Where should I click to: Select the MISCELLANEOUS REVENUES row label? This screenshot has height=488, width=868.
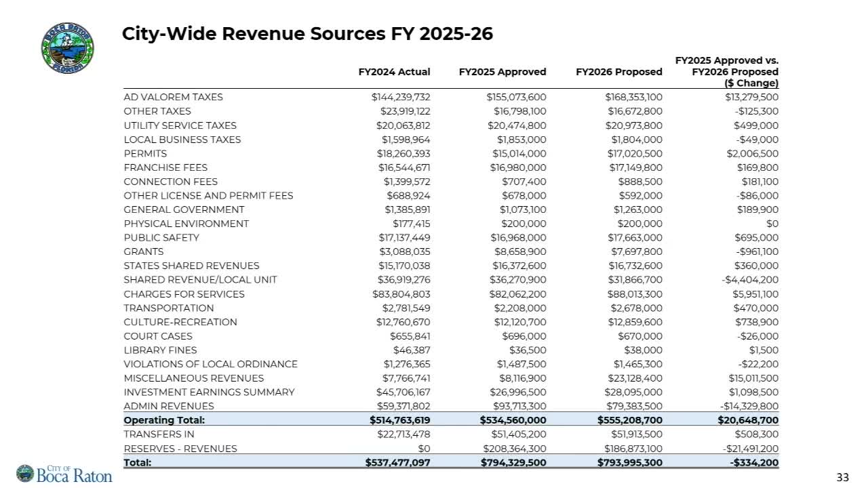[194, 378]
